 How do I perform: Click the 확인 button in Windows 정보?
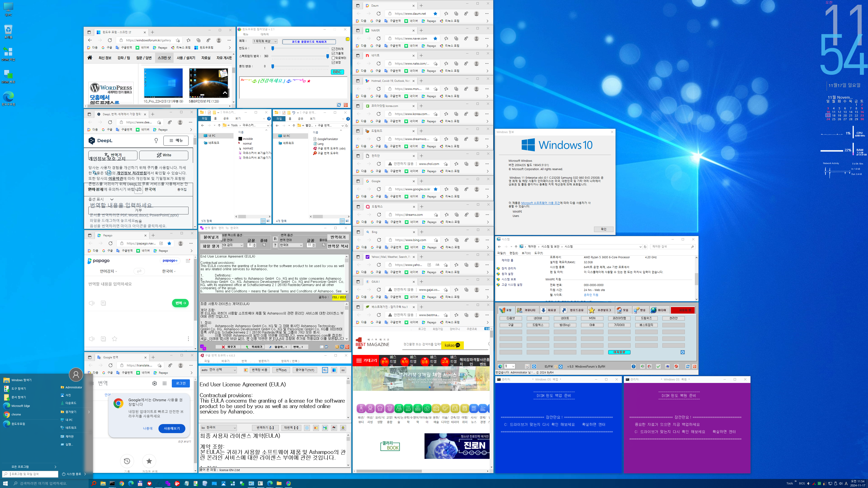[604, 229]
